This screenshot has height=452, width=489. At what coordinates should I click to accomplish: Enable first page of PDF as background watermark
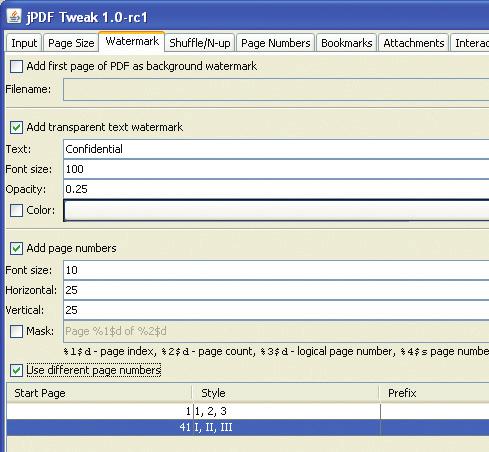(x=16, y=66)
